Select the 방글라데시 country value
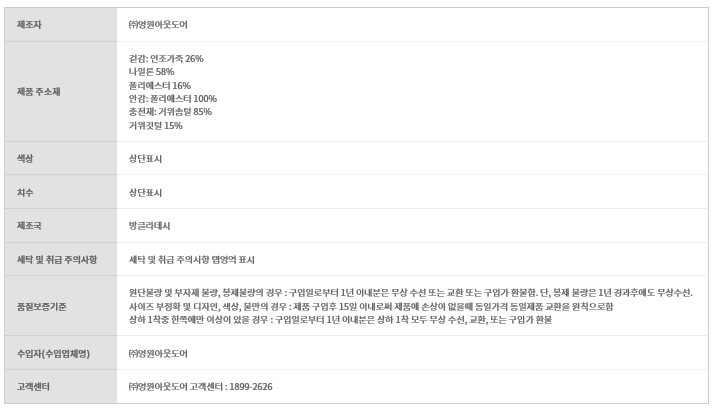This screenshot has width=715, height=409. pos(149,226)
